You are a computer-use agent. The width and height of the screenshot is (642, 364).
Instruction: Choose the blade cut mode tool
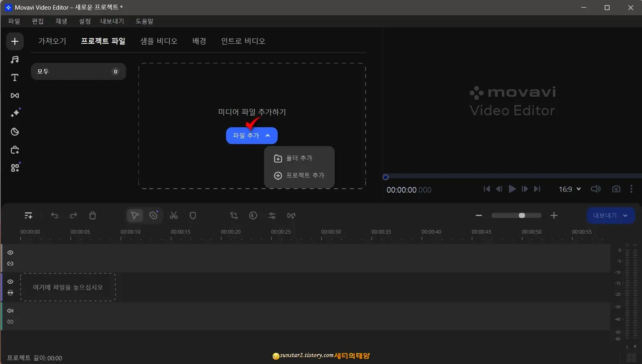tap(154, 216)
